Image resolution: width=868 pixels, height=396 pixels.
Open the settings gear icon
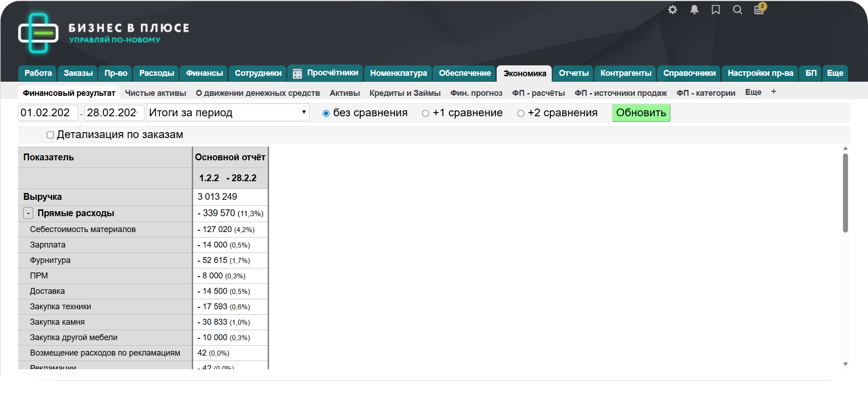[x=673, y=10]
